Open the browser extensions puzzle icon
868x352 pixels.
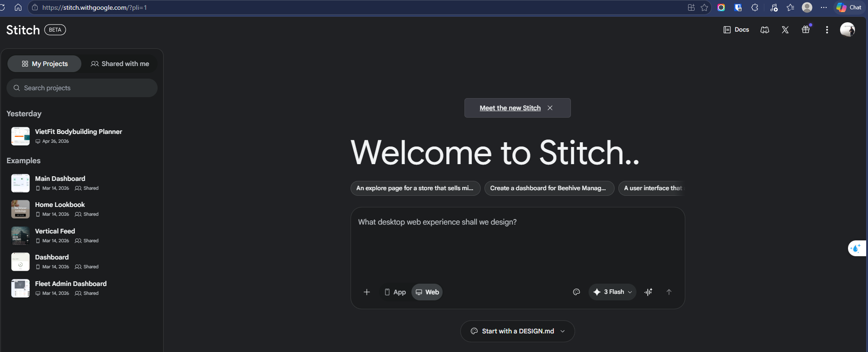[x=755, y=7]
